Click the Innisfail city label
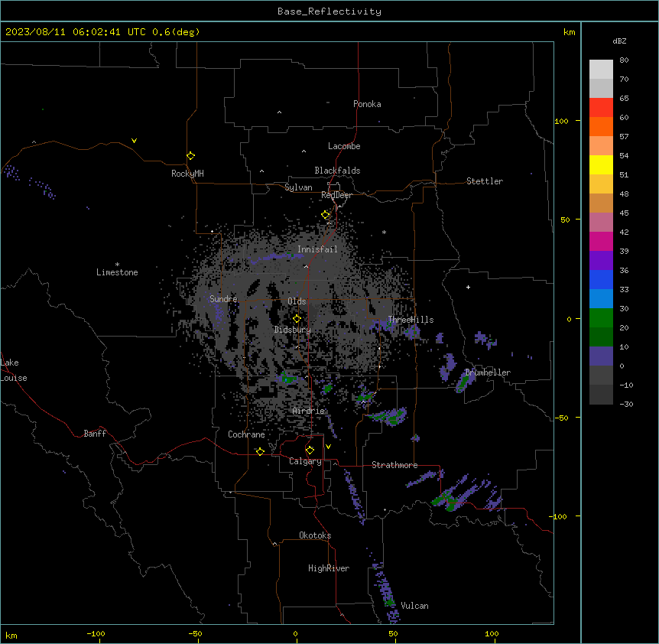659x644 pixels. pos(317,249)
